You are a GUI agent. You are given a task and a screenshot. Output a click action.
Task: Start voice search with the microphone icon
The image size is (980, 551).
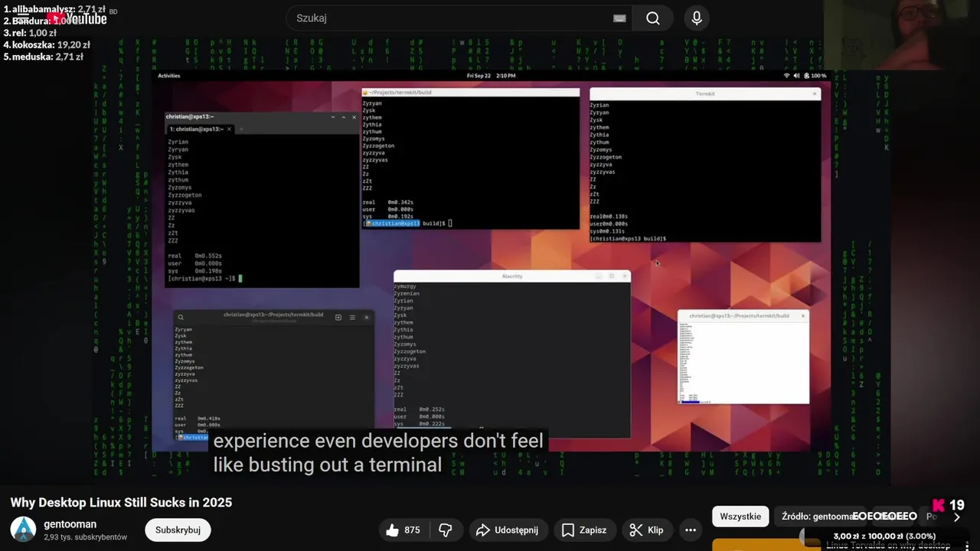pos(697,18)
